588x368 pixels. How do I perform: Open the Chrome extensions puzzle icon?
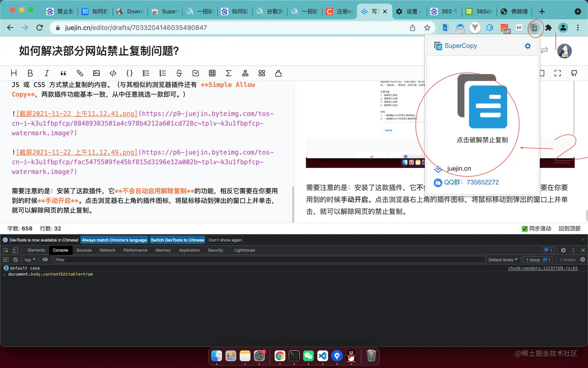point(548,28)
